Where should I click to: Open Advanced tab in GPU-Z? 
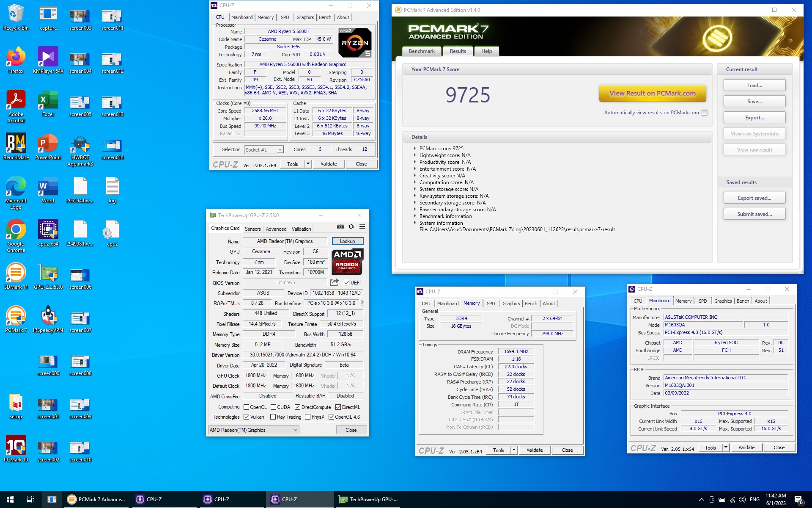[276, 229]
